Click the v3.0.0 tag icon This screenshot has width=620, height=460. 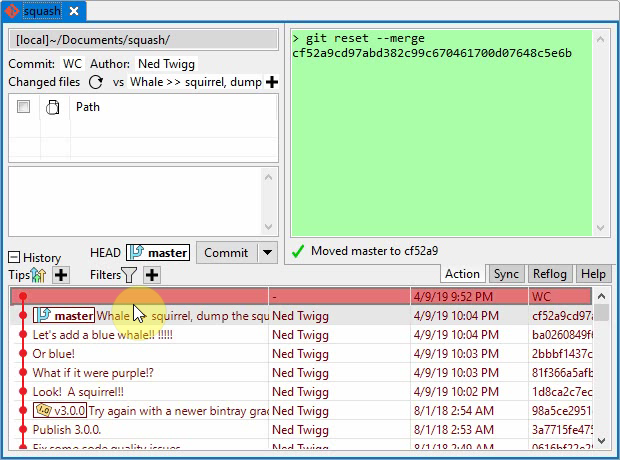43,410
